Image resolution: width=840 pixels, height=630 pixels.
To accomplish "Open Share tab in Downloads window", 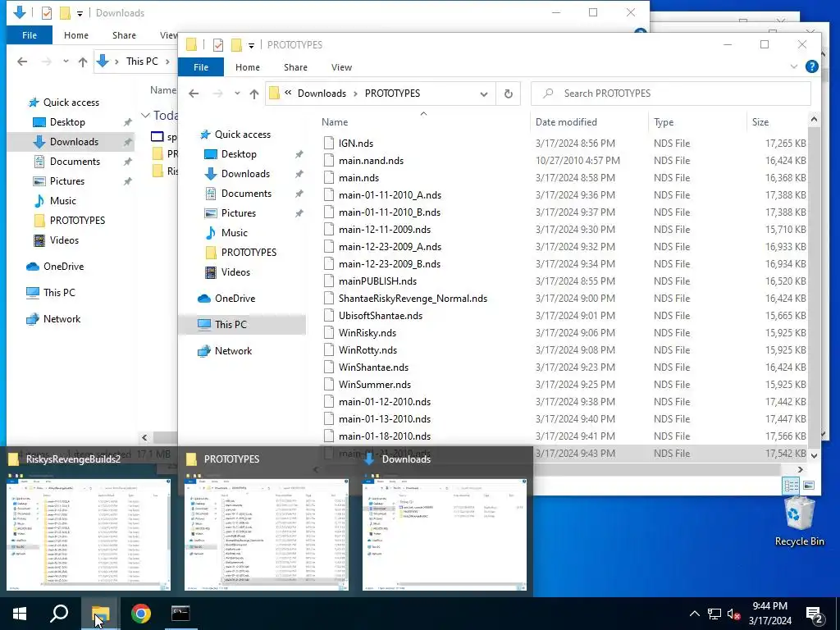I will tap(124, 34).
